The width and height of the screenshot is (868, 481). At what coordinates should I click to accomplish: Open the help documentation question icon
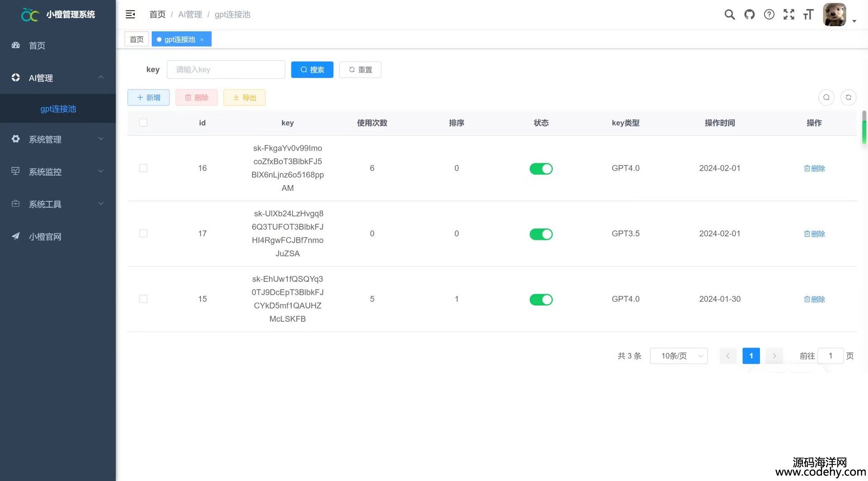[769, 14]
